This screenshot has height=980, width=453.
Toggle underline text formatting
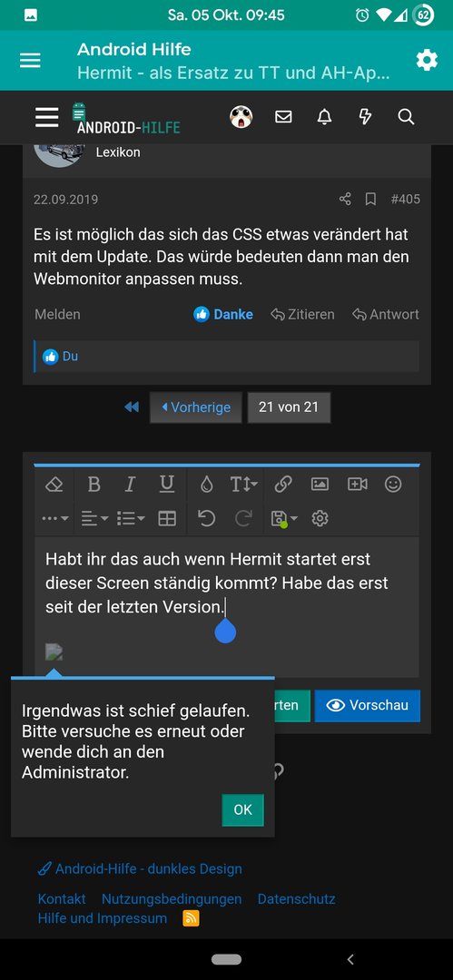tap(166, 485)
